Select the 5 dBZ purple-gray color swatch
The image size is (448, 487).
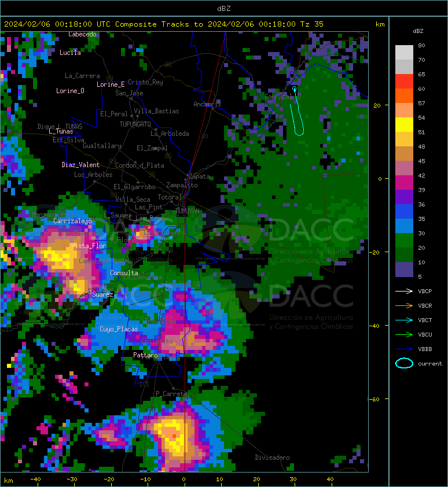click(404, 270)
